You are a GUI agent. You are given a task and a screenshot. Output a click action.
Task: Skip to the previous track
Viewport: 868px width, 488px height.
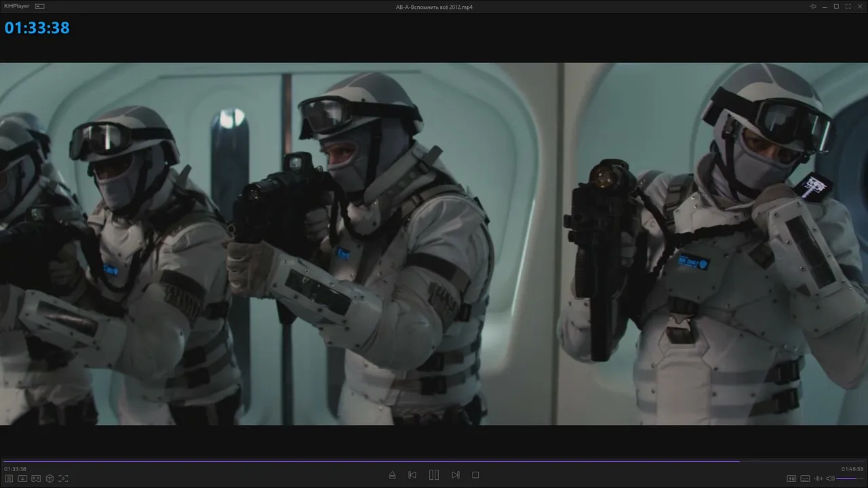412,475
